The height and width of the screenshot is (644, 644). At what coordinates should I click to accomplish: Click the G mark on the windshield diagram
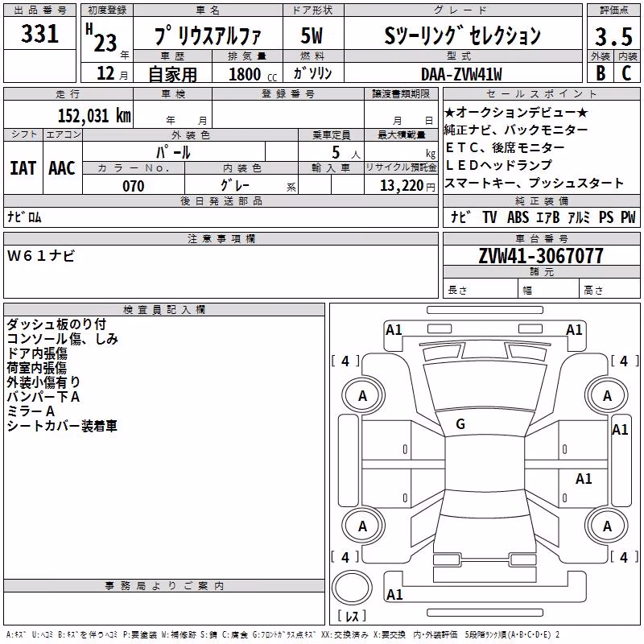tap(460, 424)
